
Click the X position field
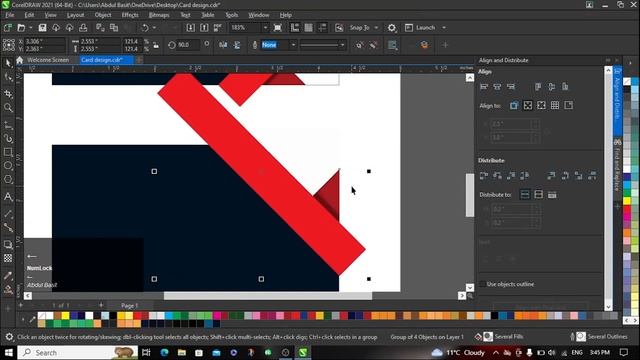pos(44,41)
